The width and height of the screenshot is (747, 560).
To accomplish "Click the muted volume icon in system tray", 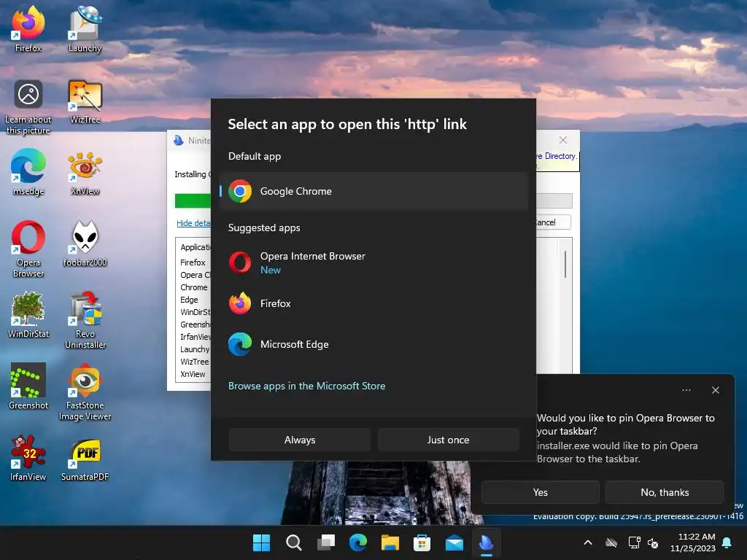I will (653, 542).
